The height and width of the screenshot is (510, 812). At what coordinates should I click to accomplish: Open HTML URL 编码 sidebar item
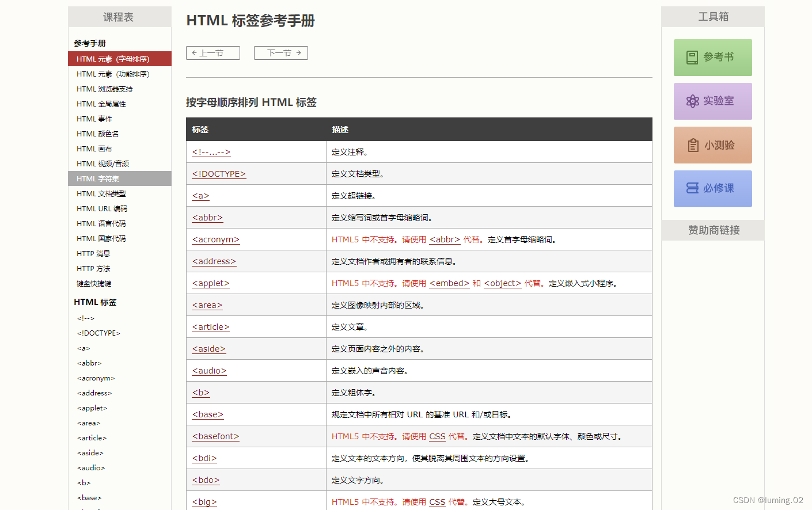[x=120, y=208]
